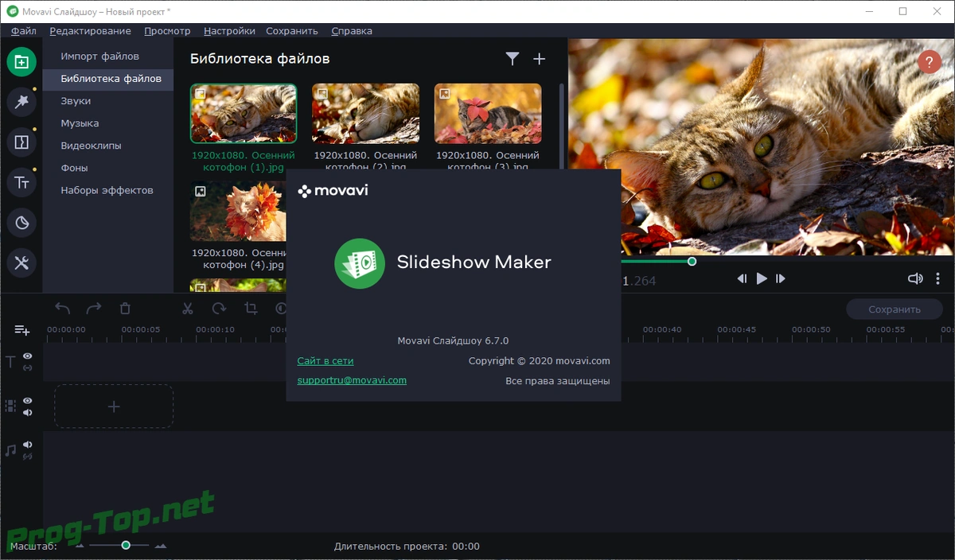Play the preview video
Image resolution: width=955 pixels, height=560 pixels.
pyautogui.click(x=762, y=278)
